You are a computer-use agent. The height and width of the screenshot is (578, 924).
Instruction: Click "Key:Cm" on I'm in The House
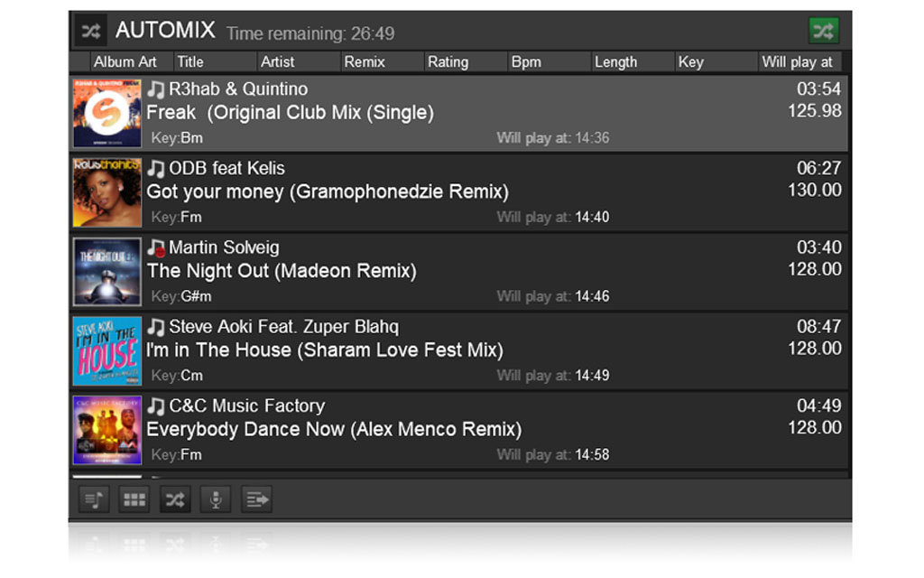tap(177, 376)
